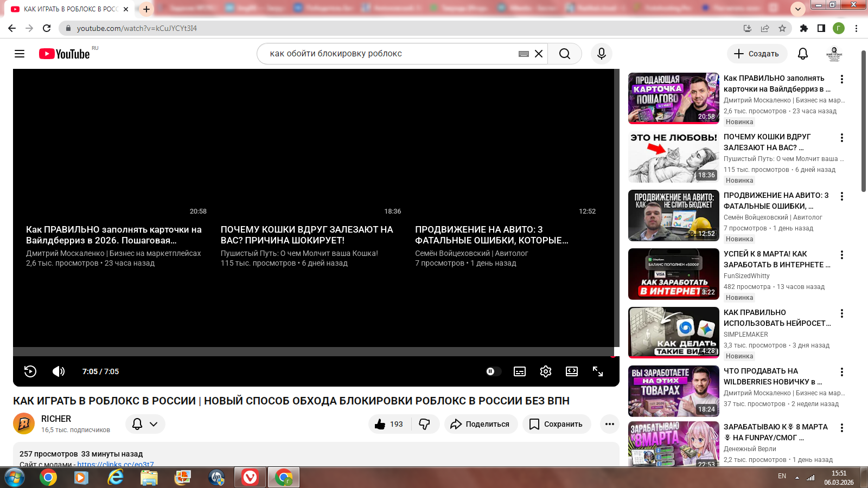
Task: Open the on-screen keyboard in search box
Action: point(524,54)
